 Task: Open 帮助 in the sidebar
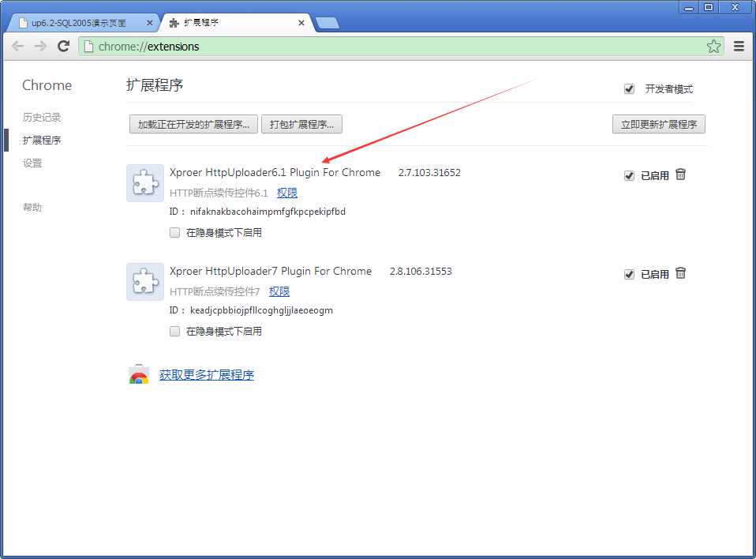[32, 208]
